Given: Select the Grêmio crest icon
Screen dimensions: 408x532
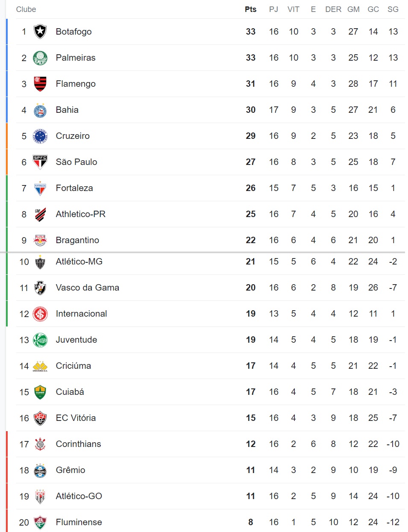Looking at the screenshot, I should click(40, 470).
